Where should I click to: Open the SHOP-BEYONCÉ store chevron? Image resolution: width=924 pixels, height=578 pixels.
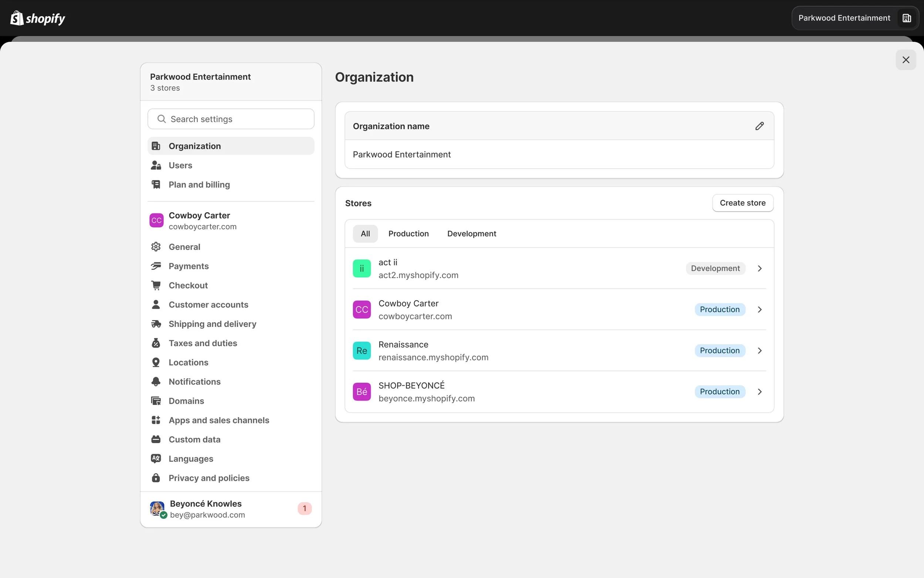click(x=760, y=392)
